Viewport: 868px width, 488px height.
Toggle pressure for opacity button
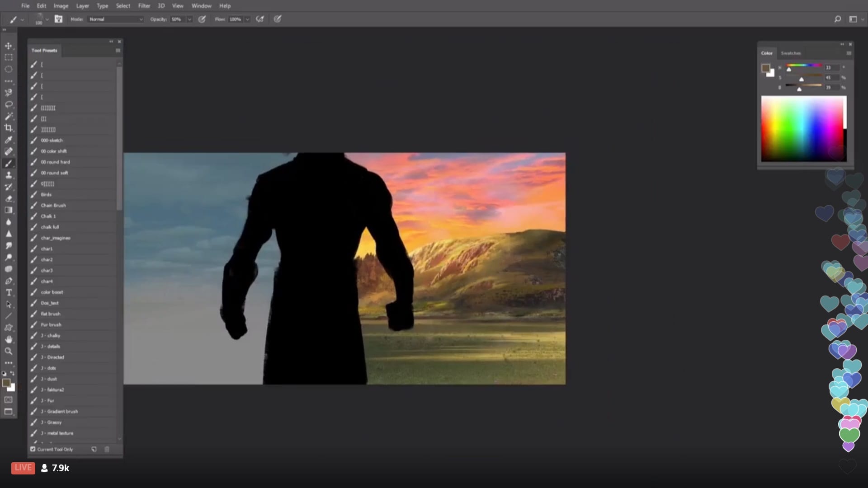point(202,19)
